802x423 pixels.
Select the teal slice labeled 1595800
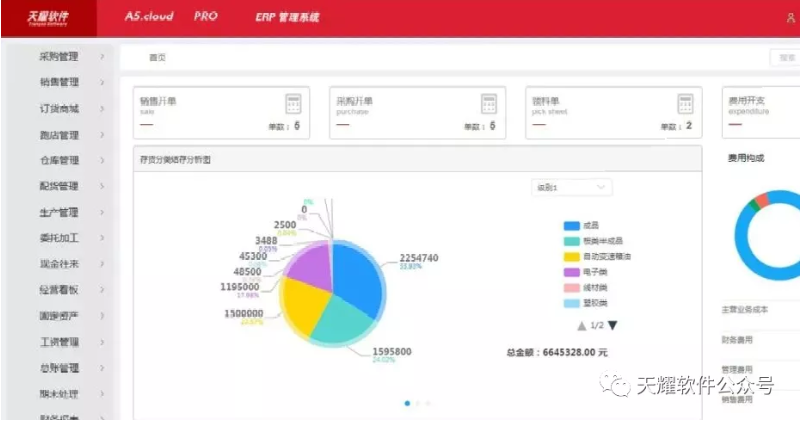(x=343, y=320)
